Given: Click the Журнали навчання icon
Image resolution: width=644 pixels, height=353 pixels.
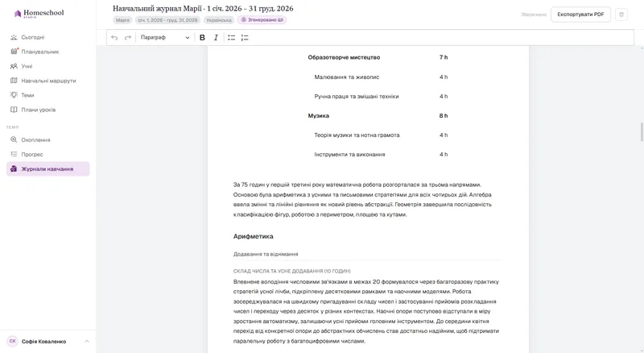Looking at the screenshot, I should (14, 168).
